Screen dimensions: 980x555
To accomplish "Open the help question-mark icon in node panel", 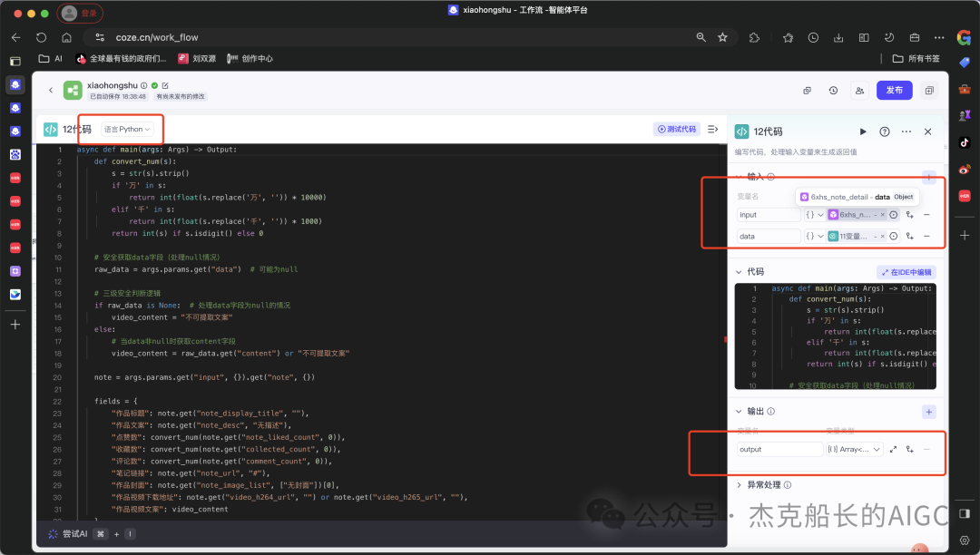I will point(885,131).
